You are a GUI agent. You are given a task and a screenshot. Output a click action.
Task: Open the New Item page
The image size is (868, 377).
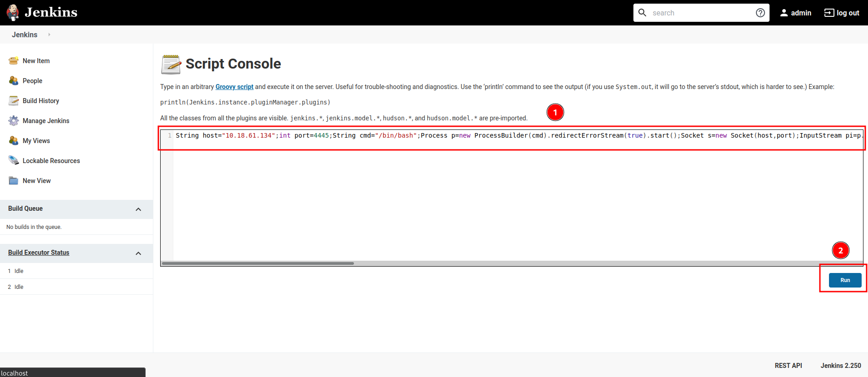pos(36,61)
